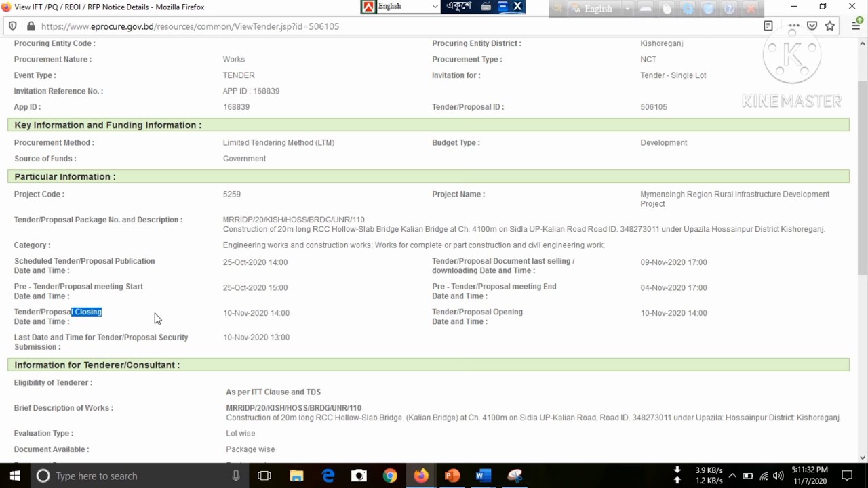Click translucent toolbar mouse icon
Viewport: 868px width, 488px height.
pos(667,9)
